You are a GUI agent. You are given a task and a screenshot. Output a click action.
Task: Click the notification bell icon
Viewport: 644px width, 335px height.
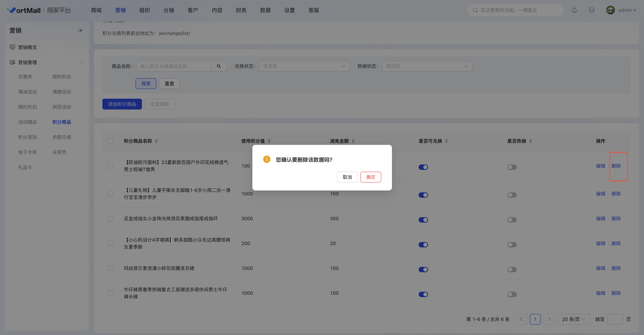click(574, 10)
